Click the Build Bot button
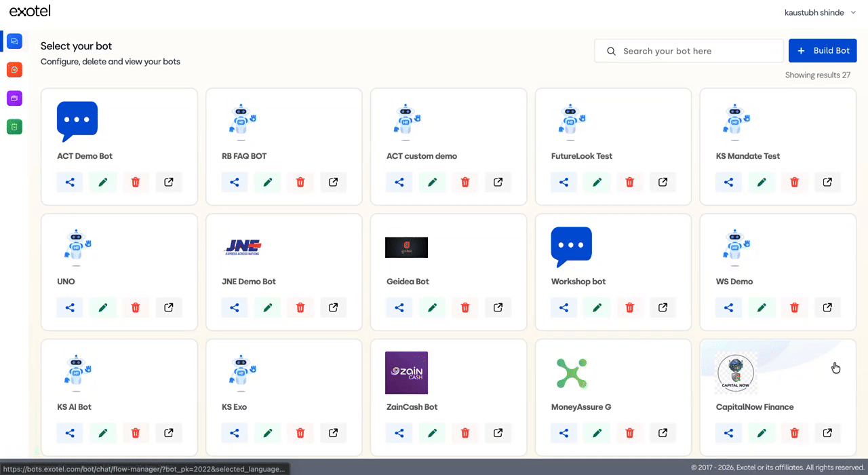This screenshot has height=475, width=868. pos(823,51)
